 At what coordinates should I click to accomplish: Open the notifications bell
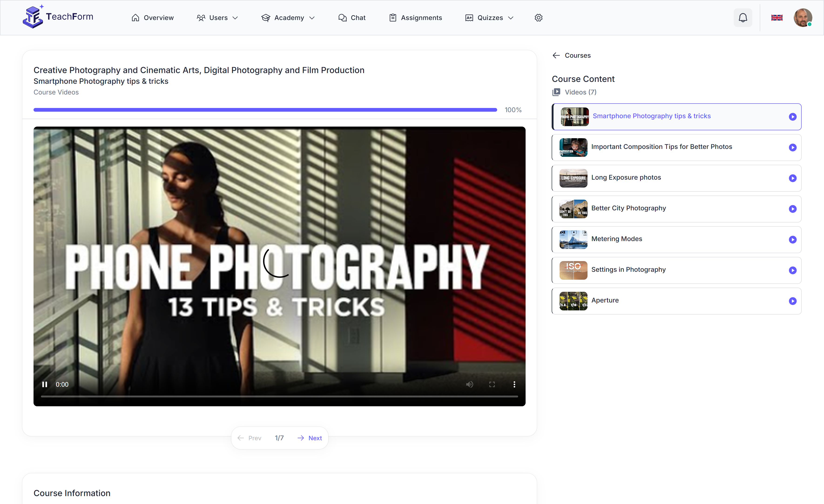click(742, 18)
